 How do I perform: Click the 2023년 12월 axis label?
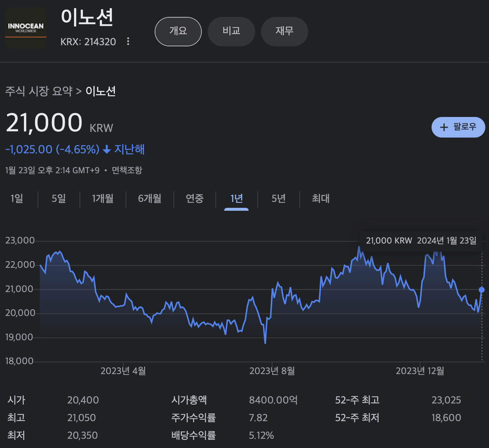tap(420, 371)
